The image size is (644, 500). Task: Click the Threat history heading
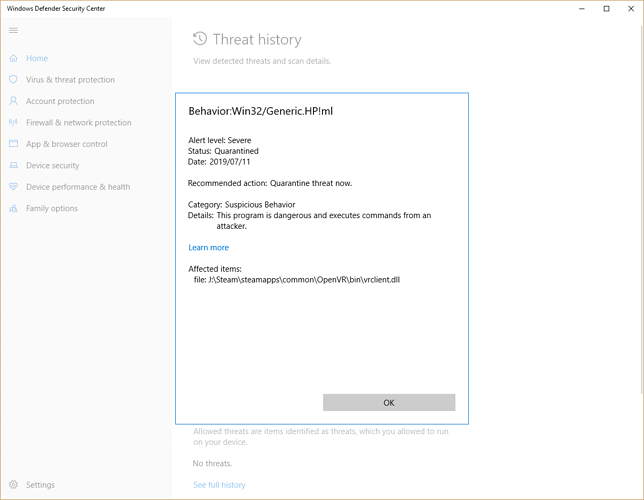point(257,39)
